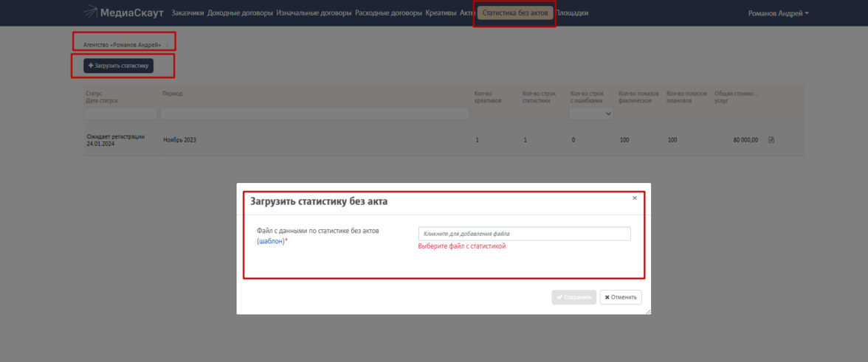Click Общая стоимость услуг column header

point(737,97)
